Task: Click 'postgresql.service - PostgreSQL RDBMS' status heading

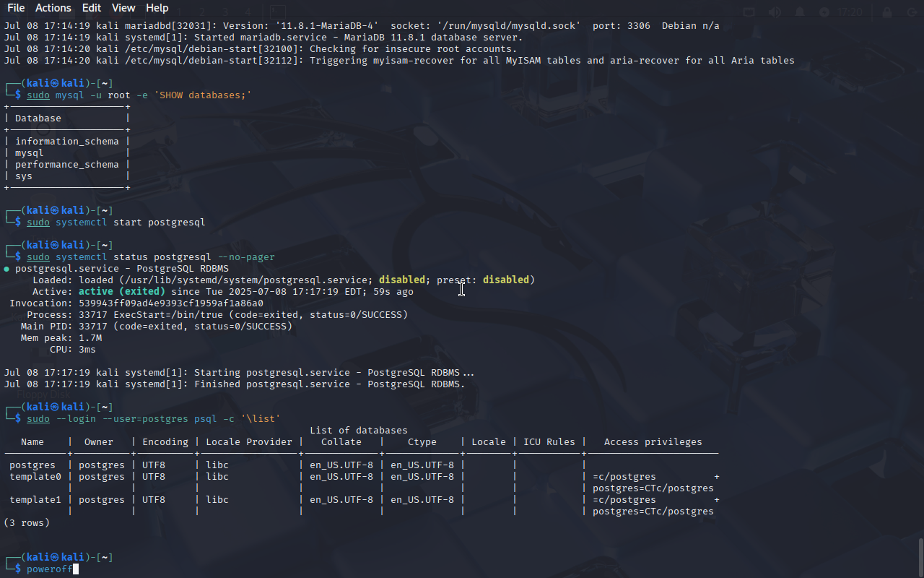Action: click(x=122, y=269)
